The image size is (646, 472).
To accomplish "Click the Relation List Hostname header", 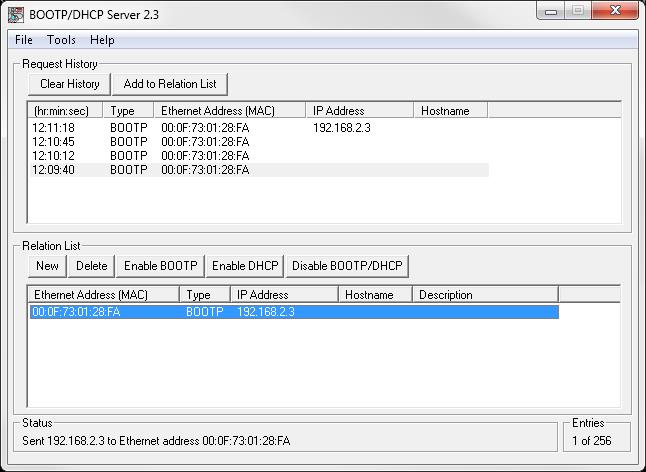I will pos(375,295).
